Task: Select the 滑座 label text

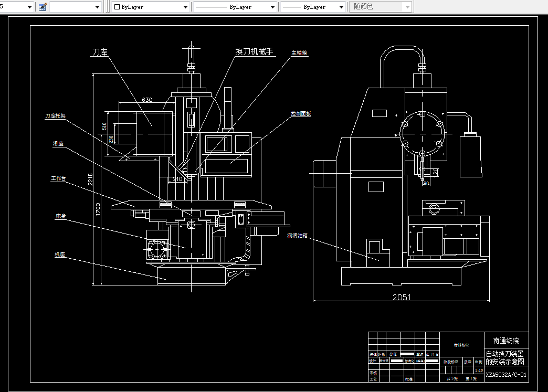Action: pyautogui.click(x=58, y=144)
